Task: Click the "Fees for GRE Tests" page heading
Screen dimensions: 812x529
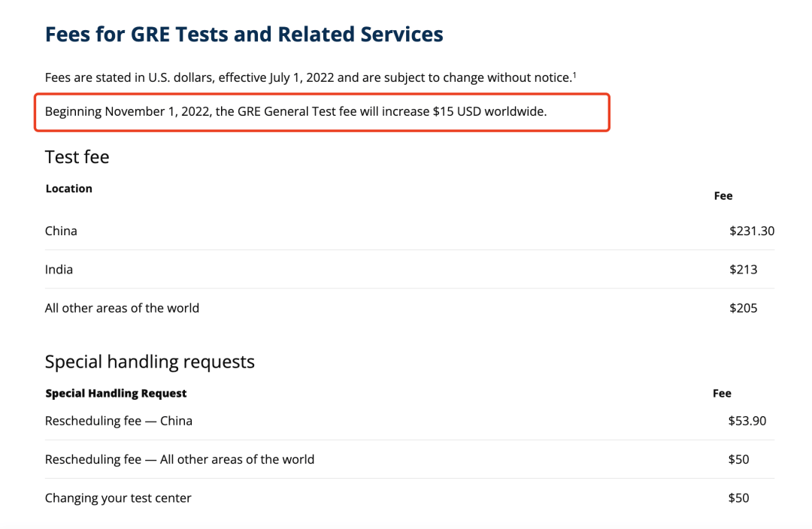Action: click(x=244, y=34)
